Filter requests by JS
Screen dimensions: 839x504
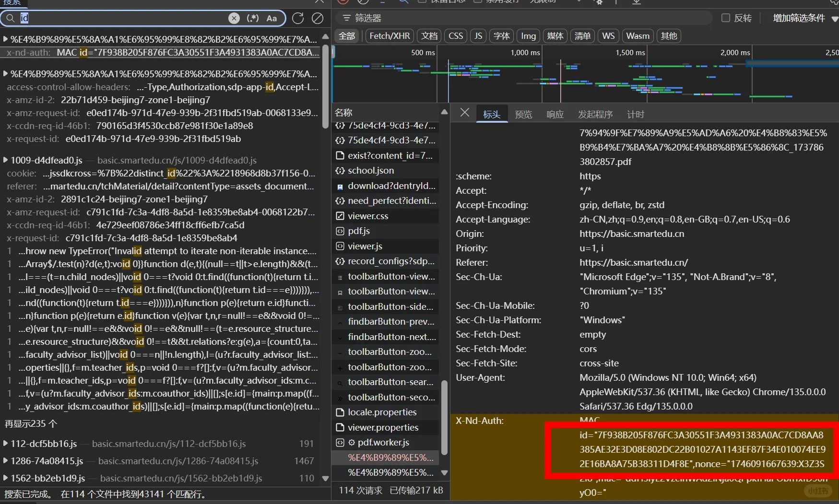pyautogui.click(x=478, y=36)
